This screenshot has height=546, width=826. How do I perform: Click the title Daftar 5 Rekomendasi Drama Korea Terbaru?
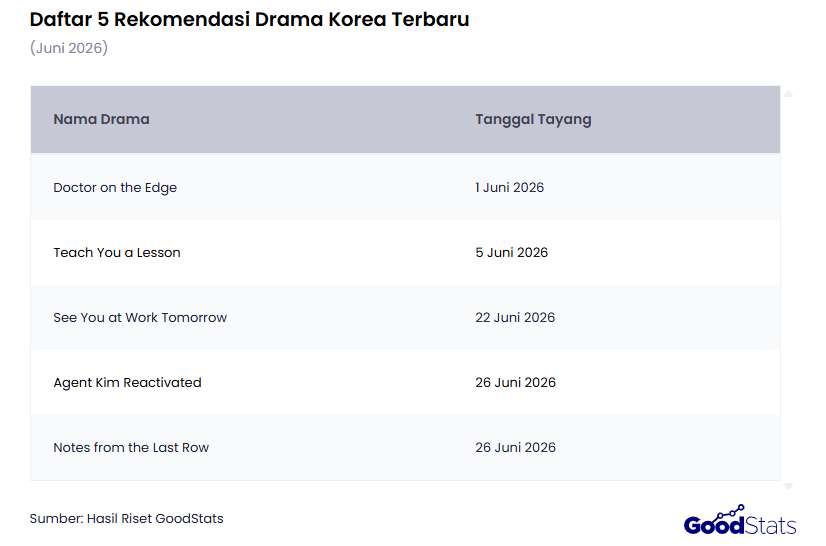(249, 20)
